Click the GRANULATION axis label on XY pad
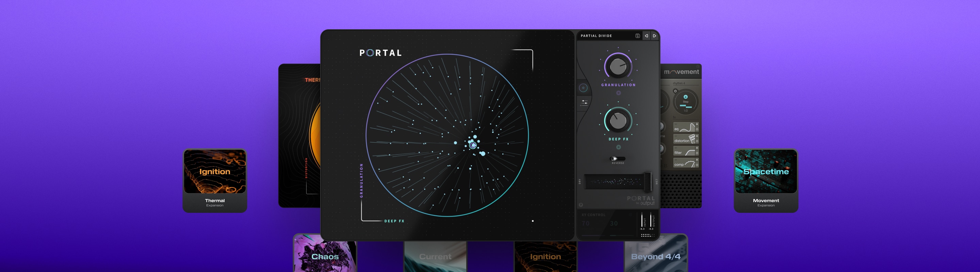980x272 pixels. point(361,181)
